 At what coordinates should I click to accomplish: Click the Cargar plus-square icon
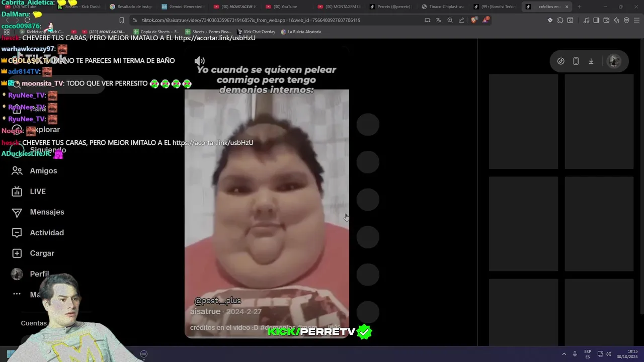pos(17,253)
